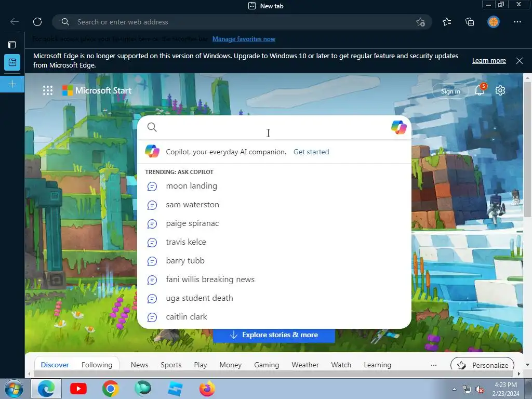Click the Microsoft Start logo

pyautogui.click(x=97, y=90)
